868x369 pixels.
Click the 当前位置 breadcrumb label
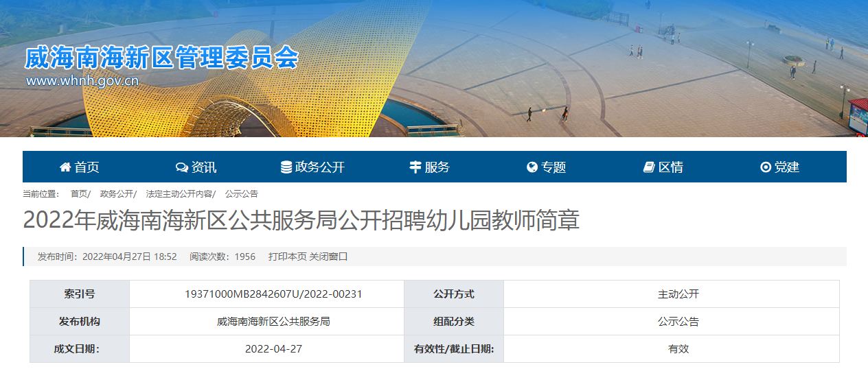click(41, 194)
